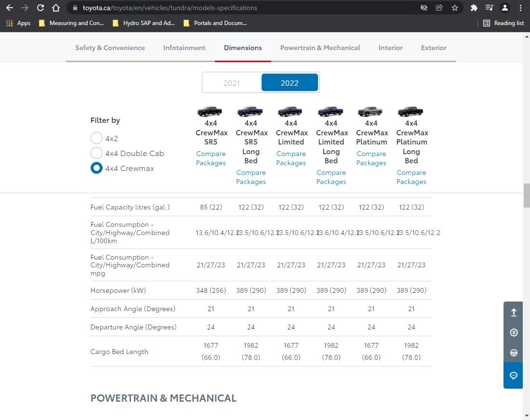530x420 pixels.
Task: Click the 4x4 CrewMax SR5 truck thumbnail
Action: pos(210,111)
